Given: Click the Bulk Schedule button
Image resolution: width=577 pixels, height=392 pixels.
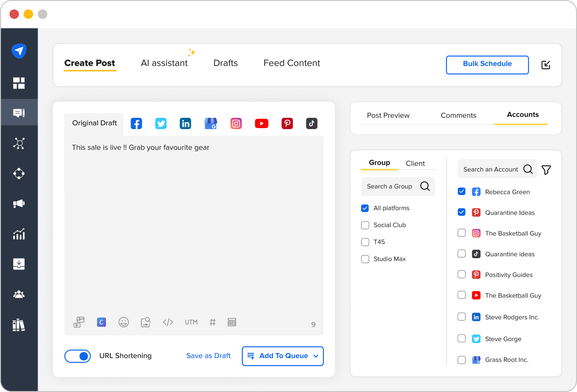Looking at the screenshot, I should coord(487,65).
